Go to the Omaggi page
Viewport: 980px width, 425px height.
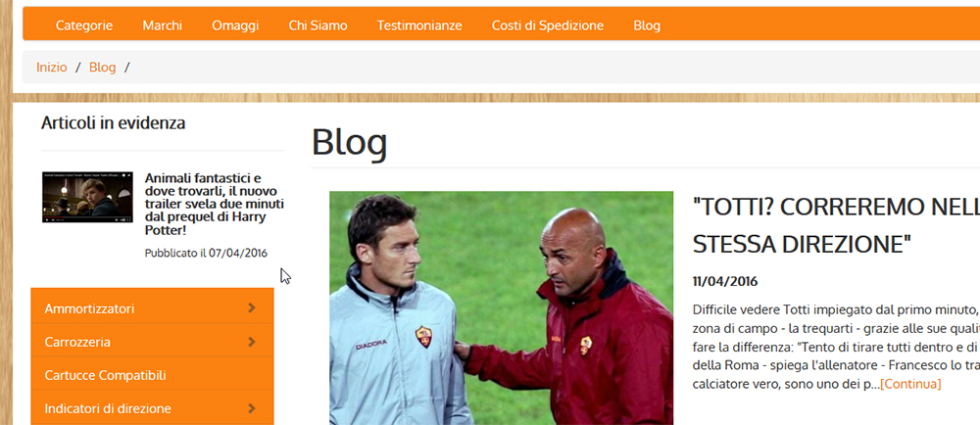pos(235,25)
